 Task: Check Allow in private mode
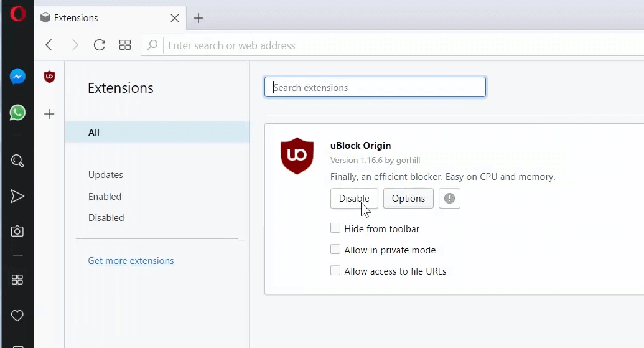[335, 250]
